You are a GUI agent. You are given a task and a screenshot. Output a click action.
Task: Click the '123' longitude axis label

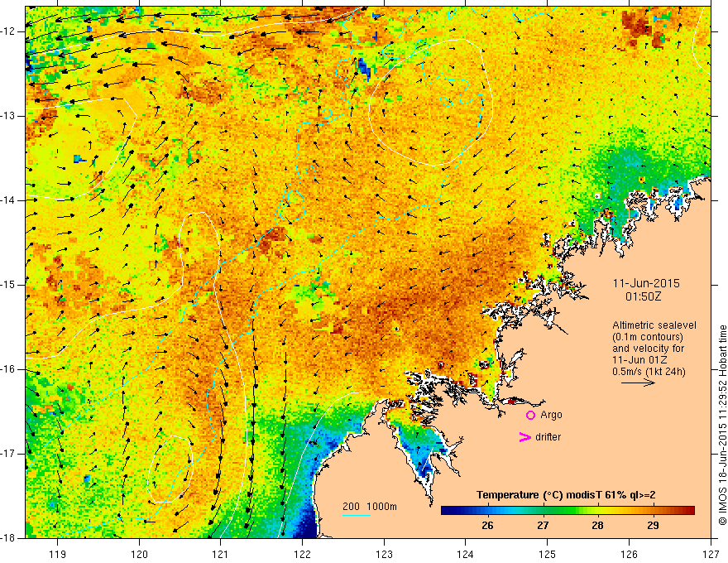[x=384, y=554]
